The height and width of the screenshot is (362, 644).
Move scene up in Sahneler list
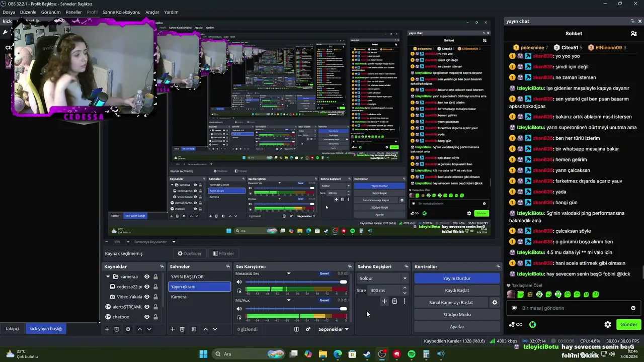[x=205, y=329]
